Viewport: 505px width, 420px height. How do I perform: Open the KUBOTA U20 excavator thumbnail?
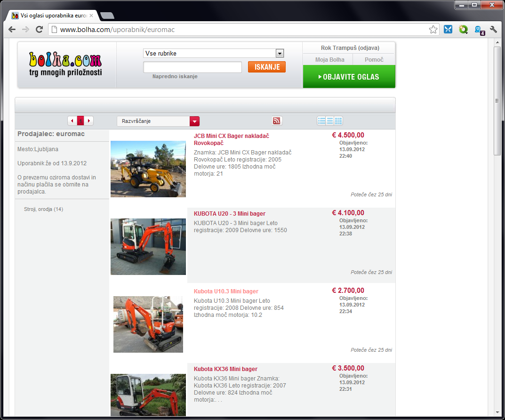[x=148, y=246]
